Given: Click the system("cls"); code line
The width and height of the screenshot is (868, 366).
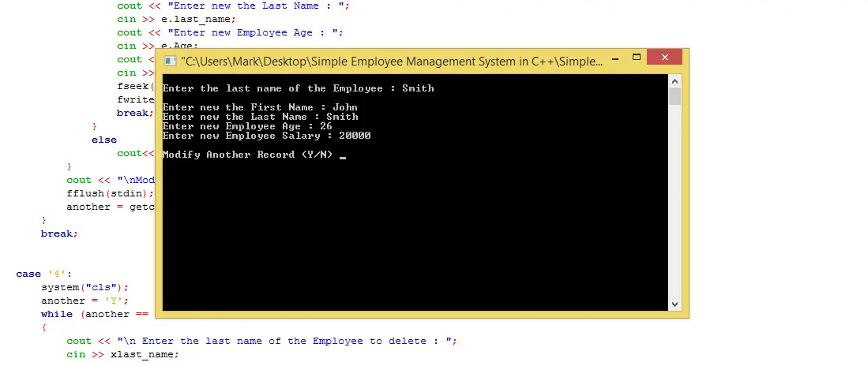Looking at the screenshot, I should [85, 287].
